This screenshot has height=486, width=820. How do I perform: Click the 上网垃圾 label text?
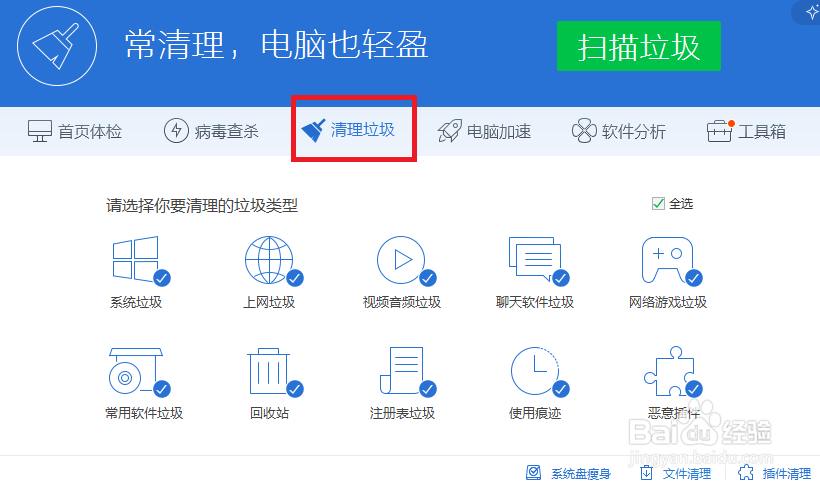pos(269,302)
